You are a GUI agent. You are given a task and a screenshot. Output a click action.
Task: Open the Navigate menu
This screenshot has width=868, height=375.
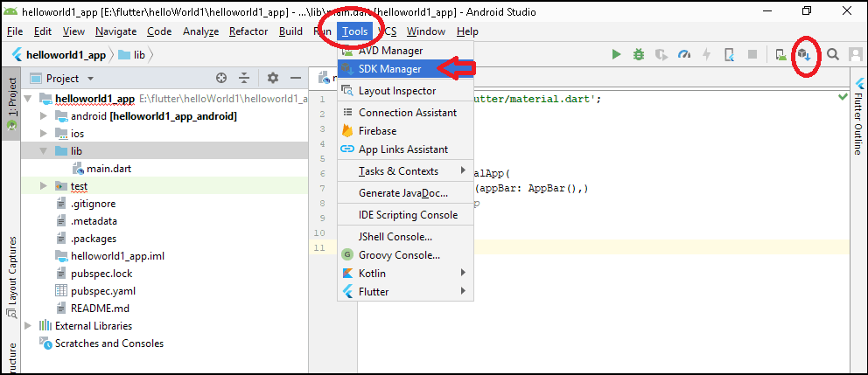coord(115,31)
